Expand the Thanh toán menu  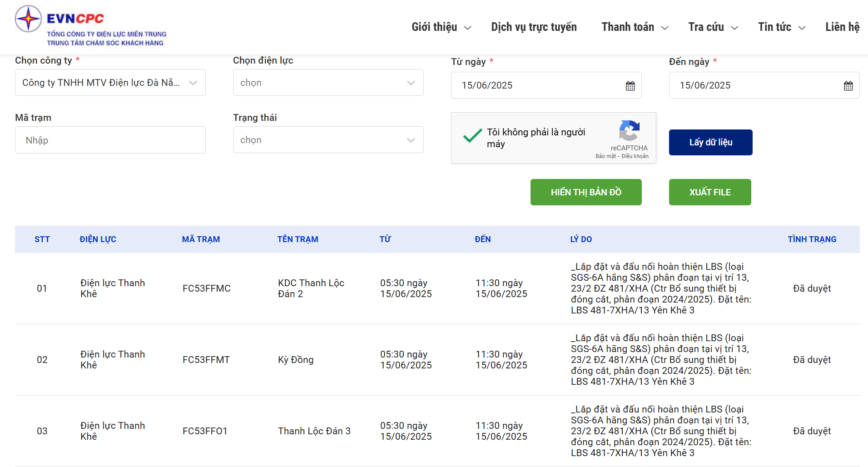635,27
